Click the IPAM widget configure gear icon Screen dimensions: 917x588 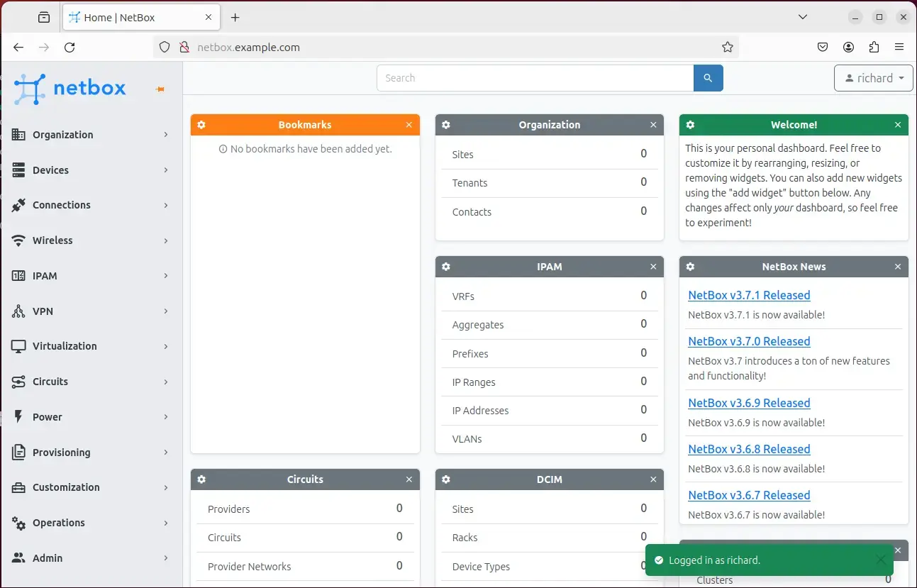(446, 267)
